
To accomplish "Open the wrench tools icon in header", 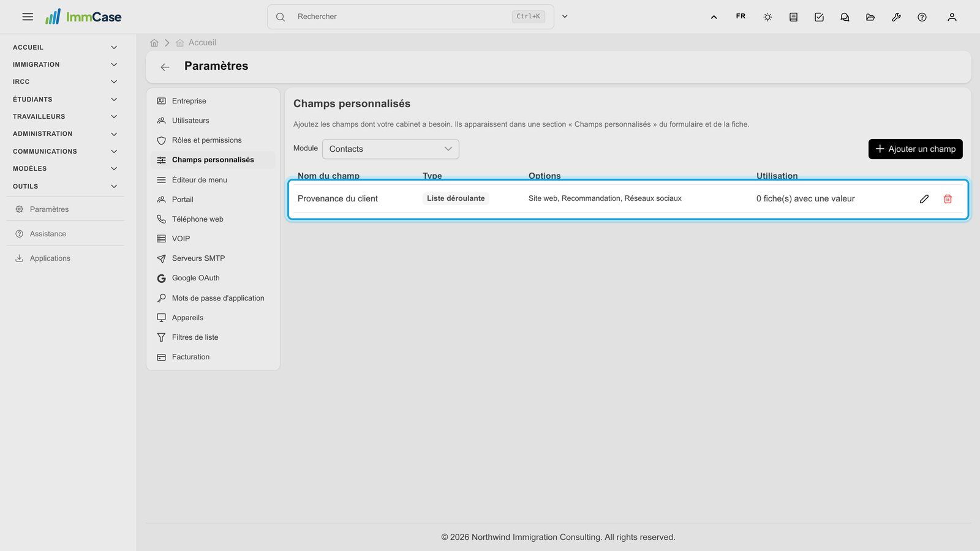I will pos(896,17).
